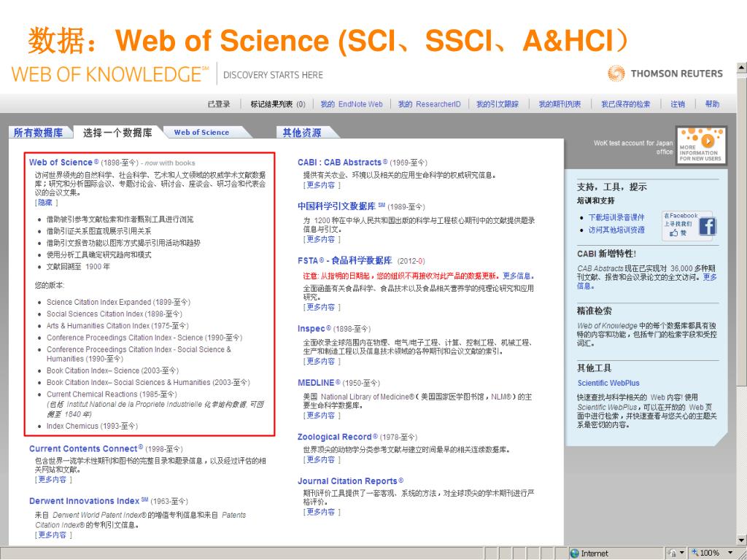Click 下载培训录音课件 link
The height and width of the screenshot is (560, 747).
pyautogui.click(x=616, y=217)
